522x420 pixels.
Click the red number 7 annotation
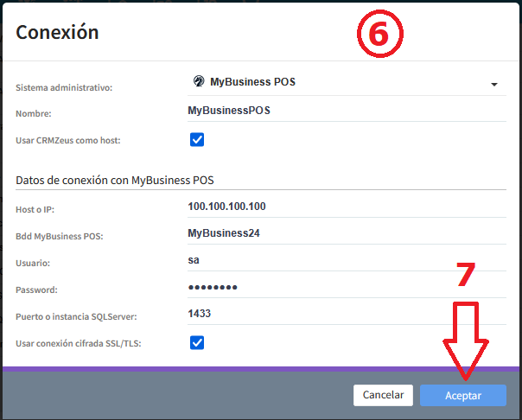click(x=466, y=274)
